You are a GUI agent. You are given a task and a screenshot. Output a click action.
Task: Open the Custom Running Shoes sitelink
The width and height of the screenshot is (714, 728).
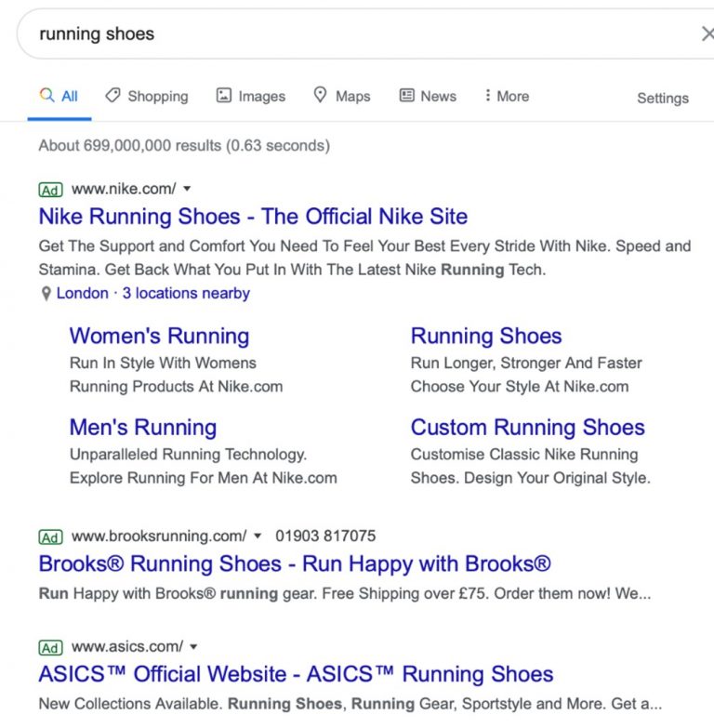pyautogui.click(x=527, y=428)
